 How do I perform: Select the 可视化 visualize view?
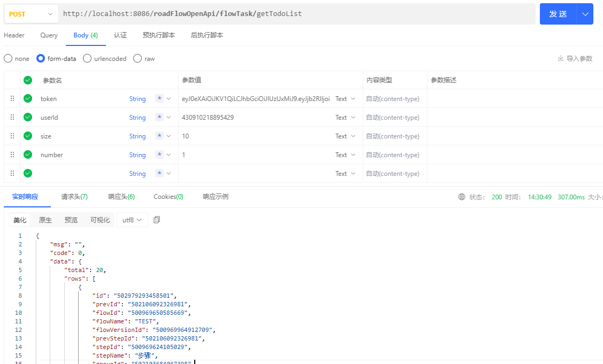(x=100, y=220)
